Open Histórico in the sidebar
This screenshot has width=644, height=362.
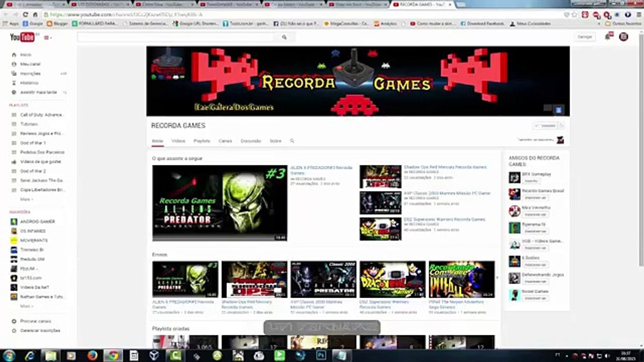pyautogui.click(x=29, y=83)
